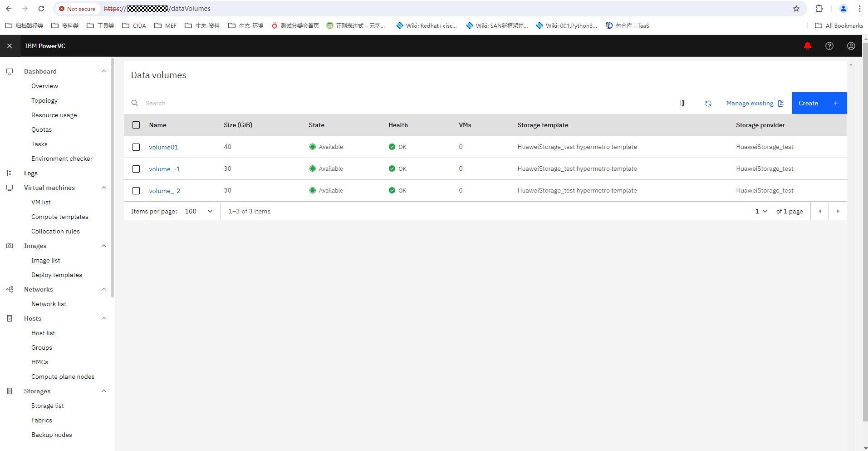Open the Chrome three-dot menu
868x451 pixels.
click(x=860, y=9)
